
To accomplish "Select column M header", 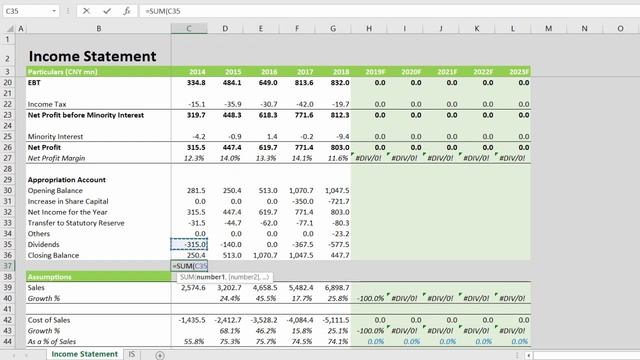I will (548, 29).
